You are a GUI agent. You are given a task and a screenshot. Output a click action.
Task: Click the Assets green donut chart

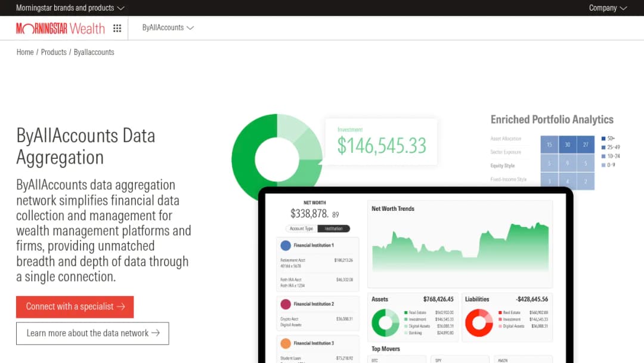click(x=385, y=323)
